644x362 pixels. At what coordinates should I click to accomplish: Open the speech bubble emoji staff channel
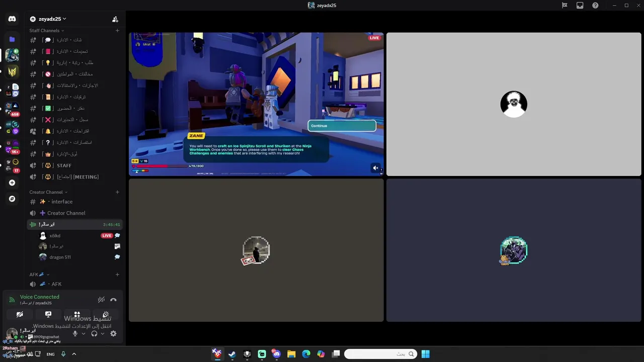point(74,40)
